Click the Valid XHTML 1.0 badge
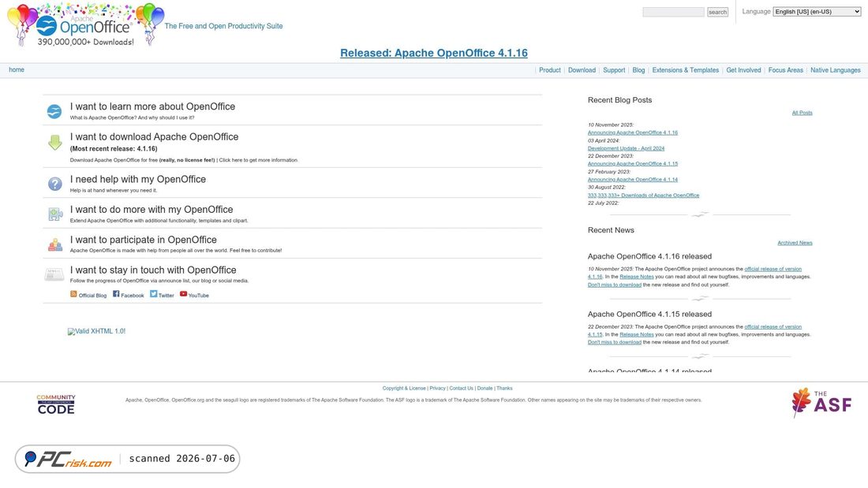 coord(96,331)
